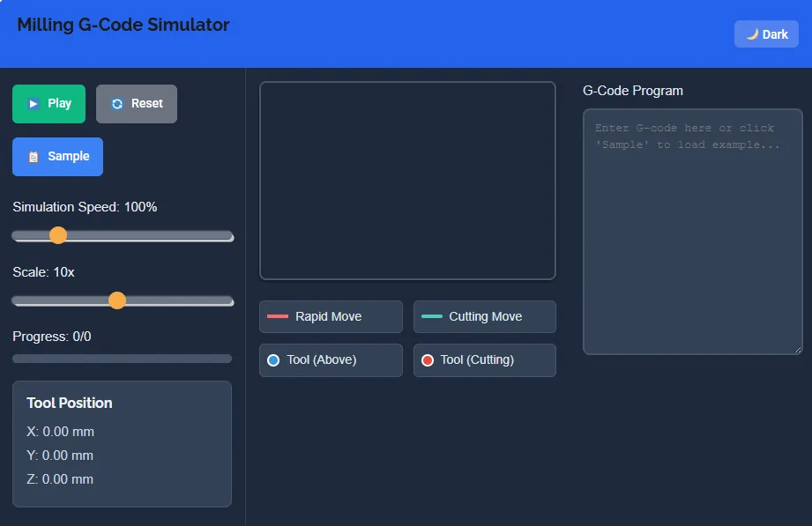
Task: Click the Simulation Speed: 100% label
Action: pyautogui.click(x=85, y=207)
